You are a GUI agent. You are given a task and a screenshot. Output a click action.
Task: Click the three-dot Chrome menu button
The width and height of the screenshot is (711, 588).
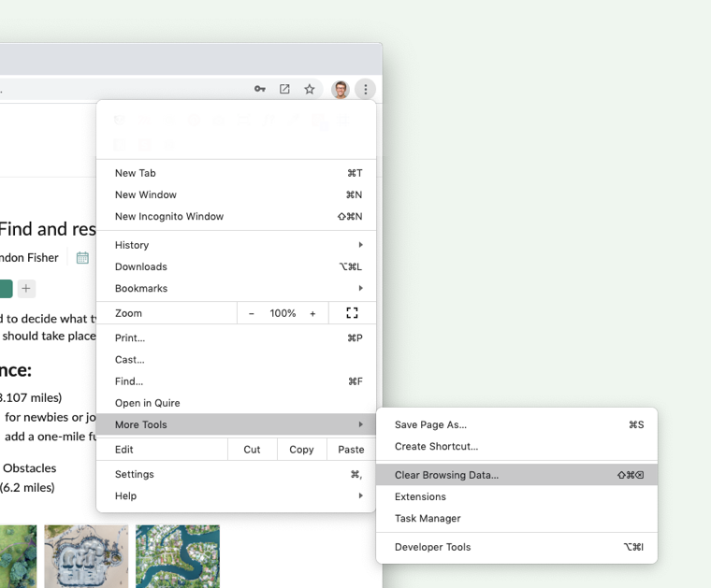(x=366, y=89)
